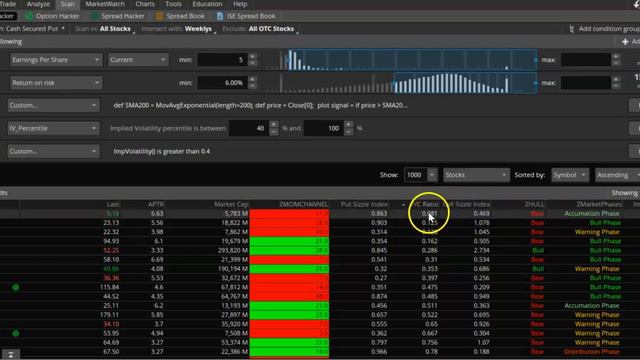Click IV percentile 40 stepper

click(273, 128)
